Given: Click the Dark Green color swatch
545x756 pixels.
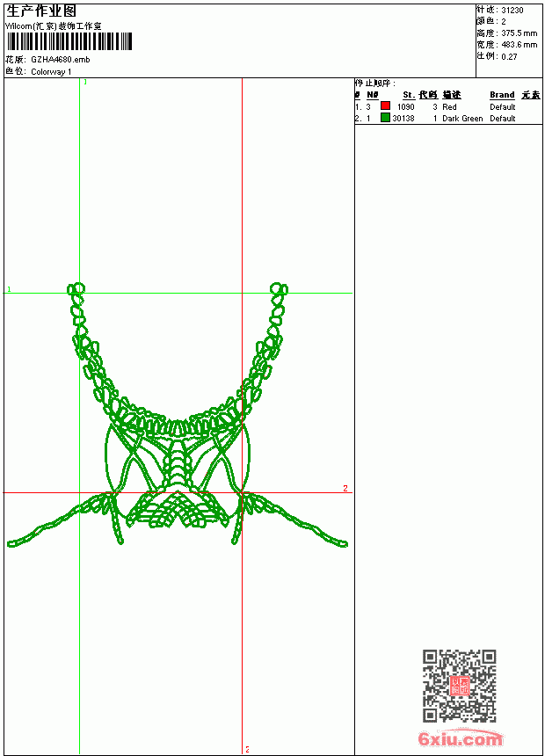Looking at the screenshot, I should [385, 117].
